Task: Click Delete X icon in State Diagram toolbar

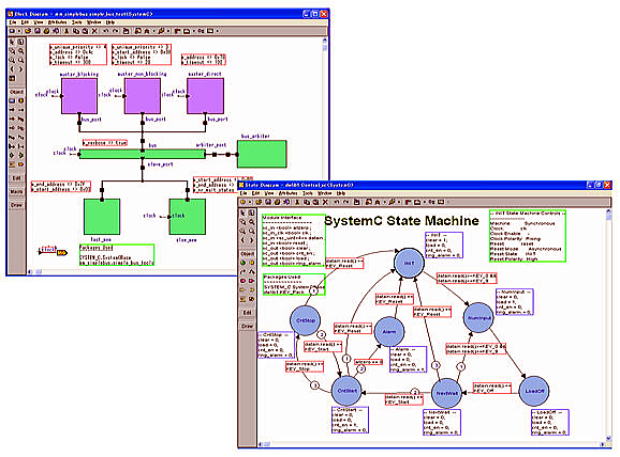Action: point(325,202)
